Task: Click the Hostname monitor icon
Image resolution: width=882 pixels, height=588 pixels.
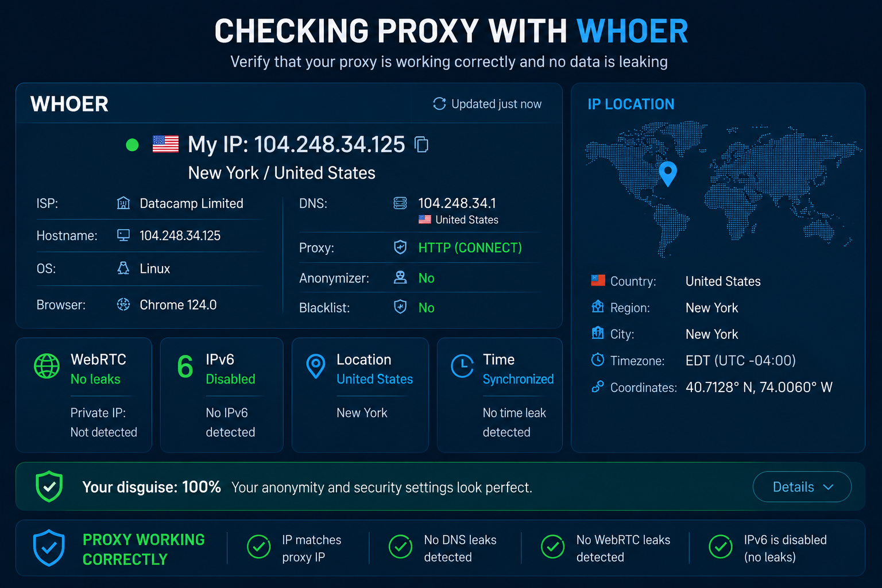Action: 123,235
